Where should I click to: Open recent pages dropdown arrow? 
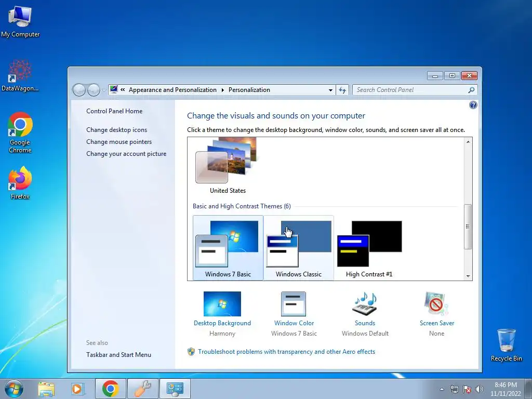[103, 90]
